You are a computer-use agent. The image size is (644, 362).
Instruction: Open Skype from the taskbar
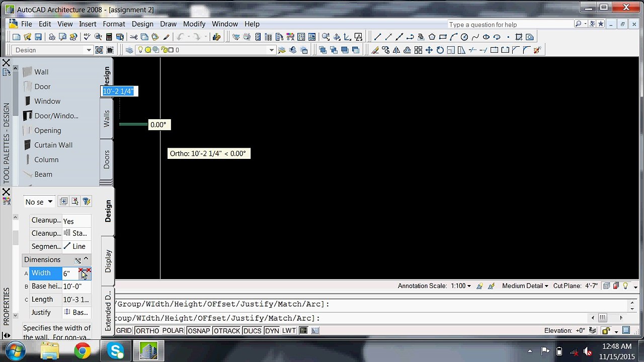pyautogui.click(x=116, y=350)
